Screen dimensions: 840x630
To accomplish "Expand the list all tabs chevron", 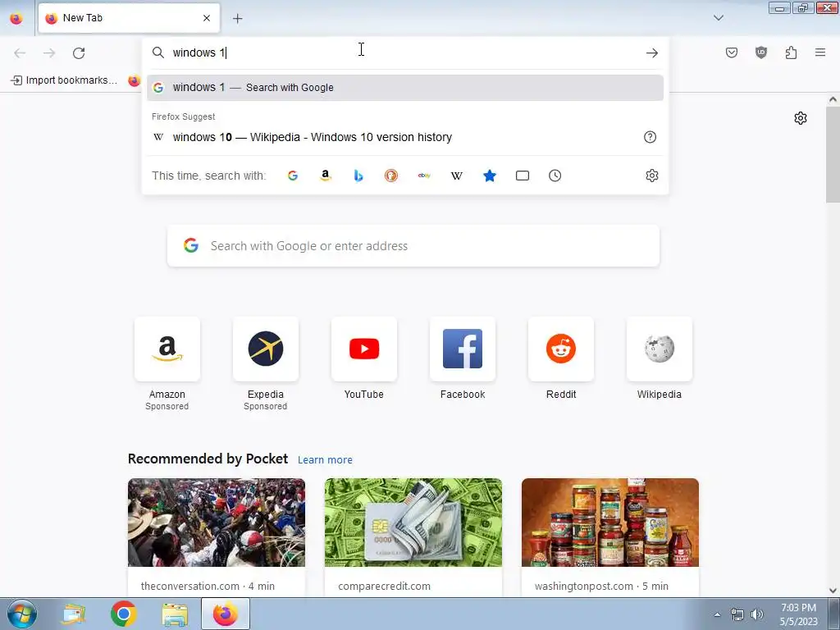I will (719, 18).
